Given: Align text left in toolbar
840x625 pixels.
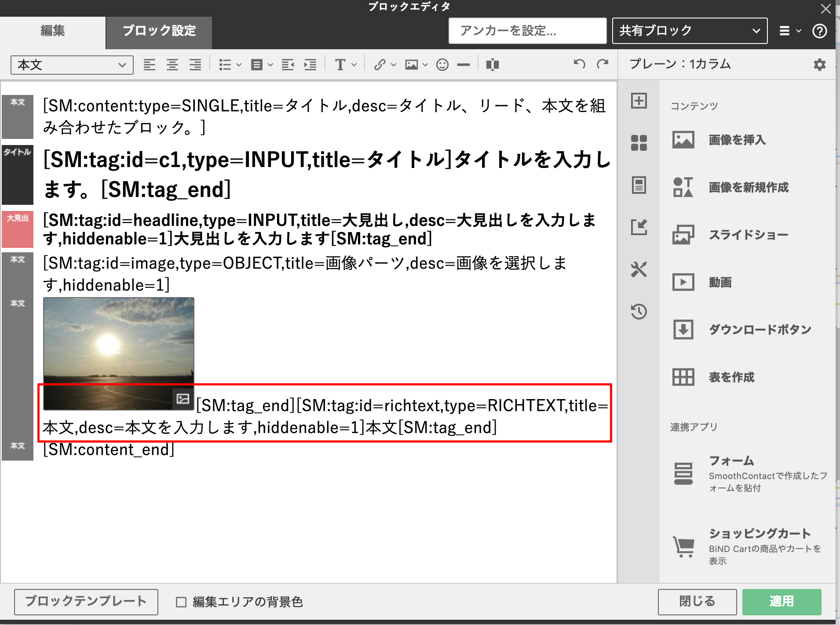Looking at the screenshot, I should (x=150, y=65).
